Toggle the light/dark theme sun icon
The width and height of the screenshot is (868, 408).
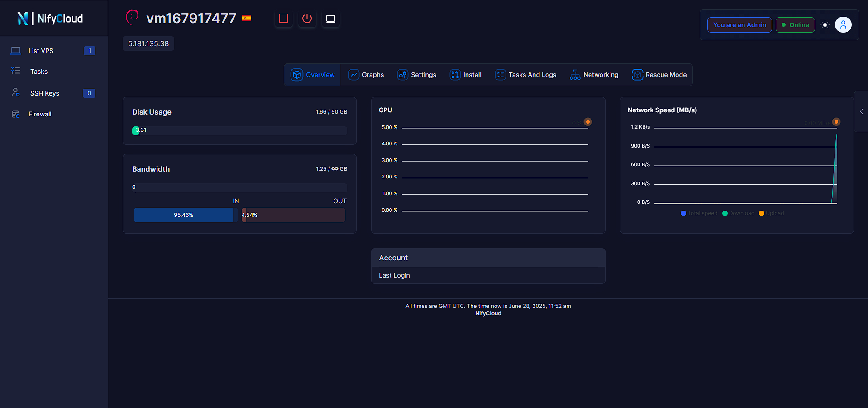825,25
